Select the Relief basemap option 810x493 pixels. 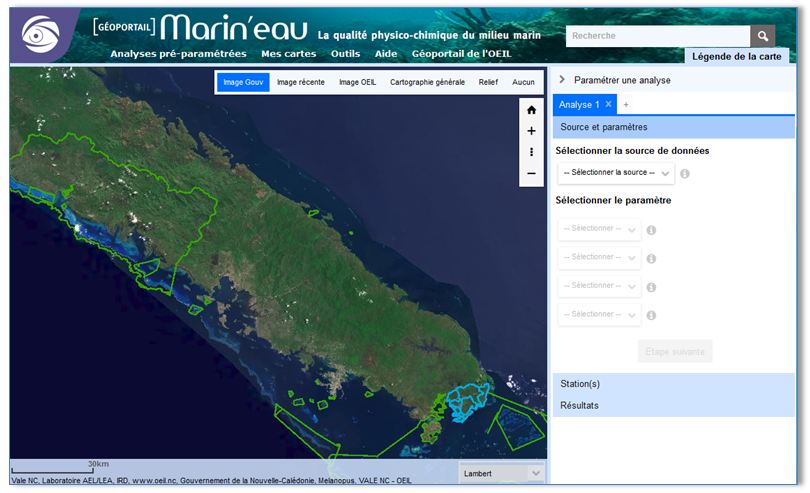[x=488, y=82]
